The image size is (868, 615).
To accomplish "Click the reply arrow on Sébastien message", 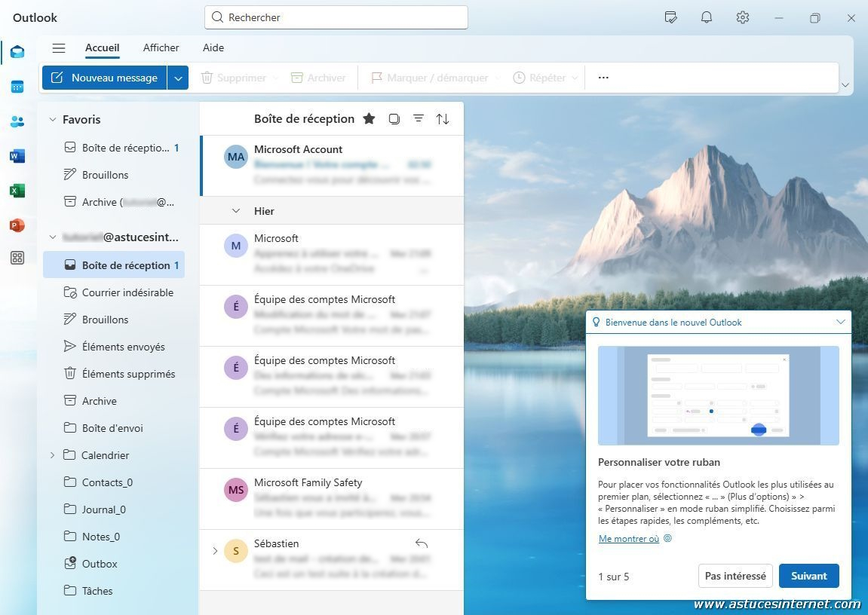I will coord(422,543).
